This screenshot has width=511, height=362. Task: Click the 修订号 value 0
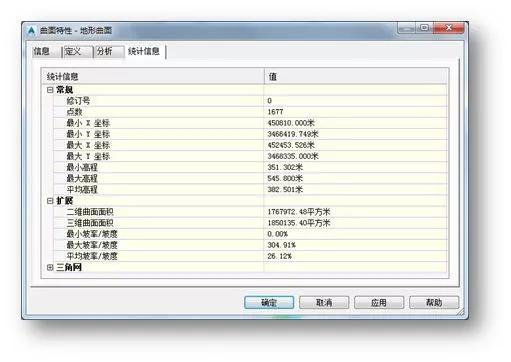point(269,101)
